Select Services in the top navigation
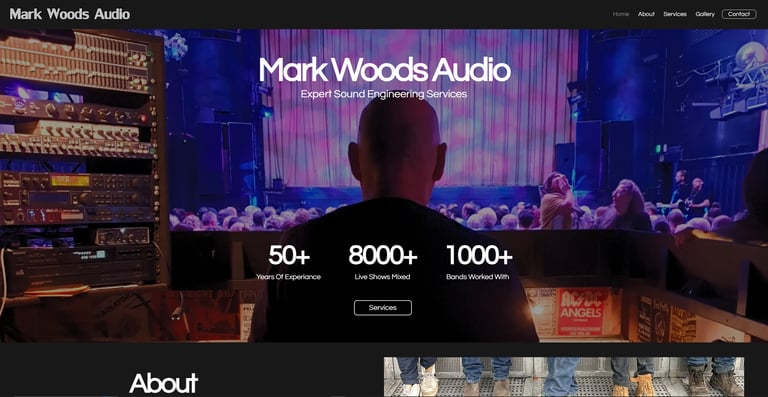This screenshot has height=397, width=768. pyautogui.click(x=675, y=14)
